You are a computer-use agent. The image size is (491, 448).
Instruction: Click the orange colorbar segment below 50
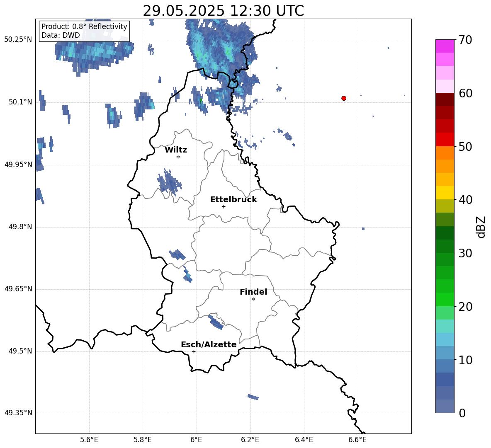click(x=445, y=153)
